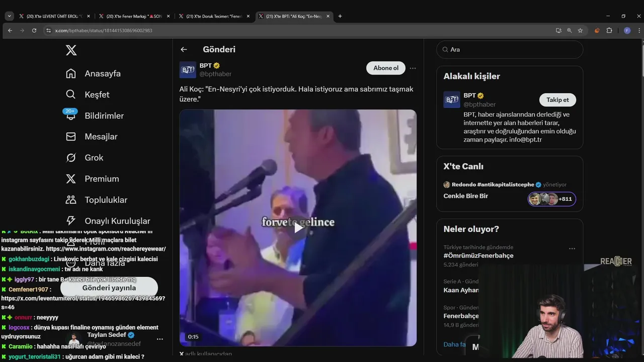
Task: Click BPT name in Alakalı kişiler
Action: pyautogui.click(x=469, y=96)
